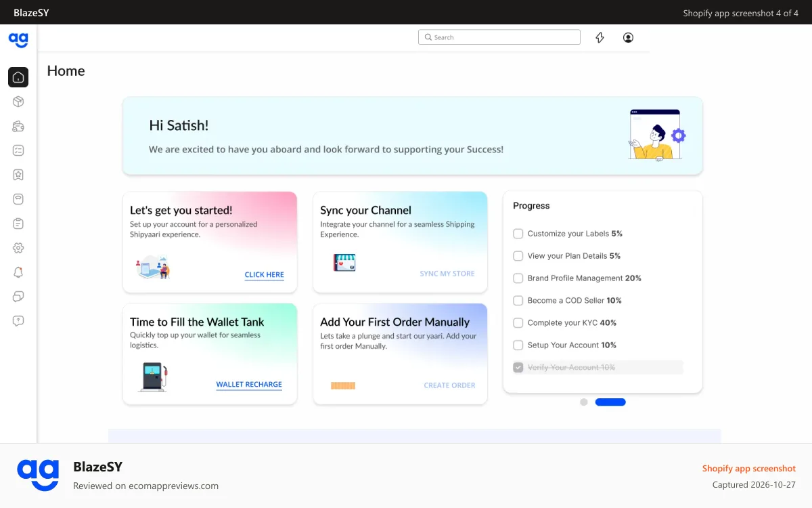Screen dimensions: 812x508
Task: Click the ag logo at sidebar top
Action: click(x=18, y=40)
